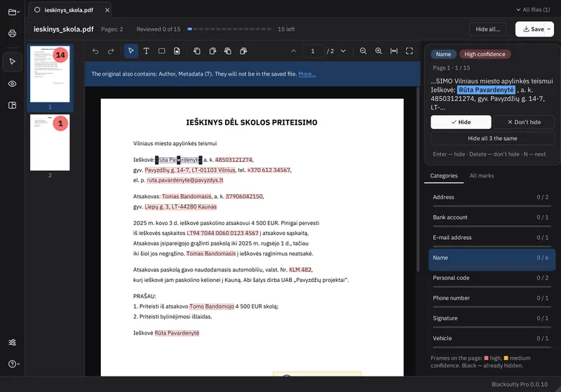Click the Name tag in review panel
The image size is (561, 392).
point(443,54)
